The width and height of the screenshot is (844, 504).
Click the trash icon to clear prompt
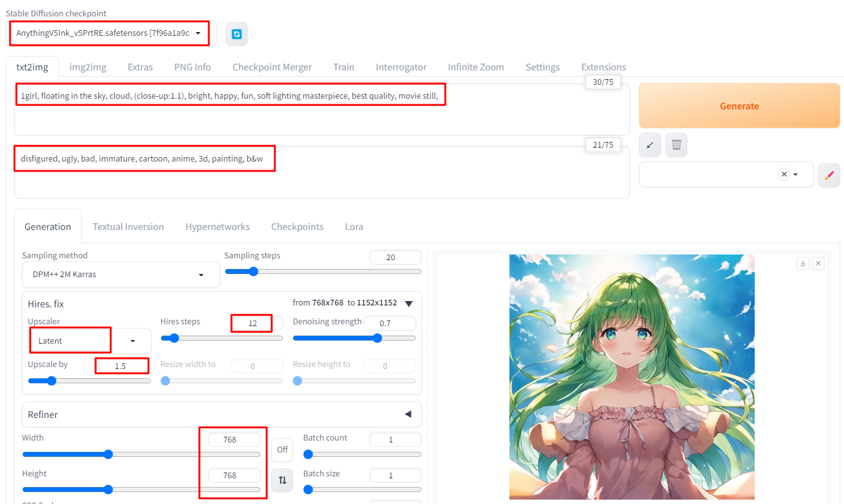pyautogui.click(x=676, y=145)
